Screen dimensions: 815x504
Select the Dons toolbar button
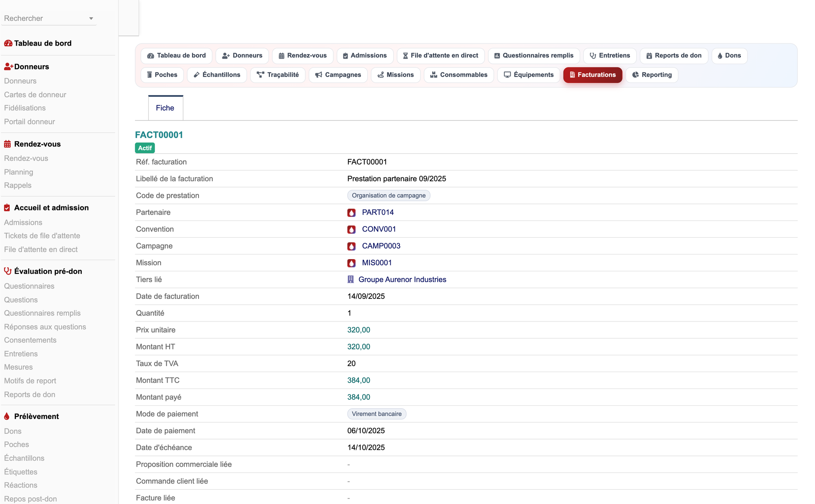pos(730,56)
